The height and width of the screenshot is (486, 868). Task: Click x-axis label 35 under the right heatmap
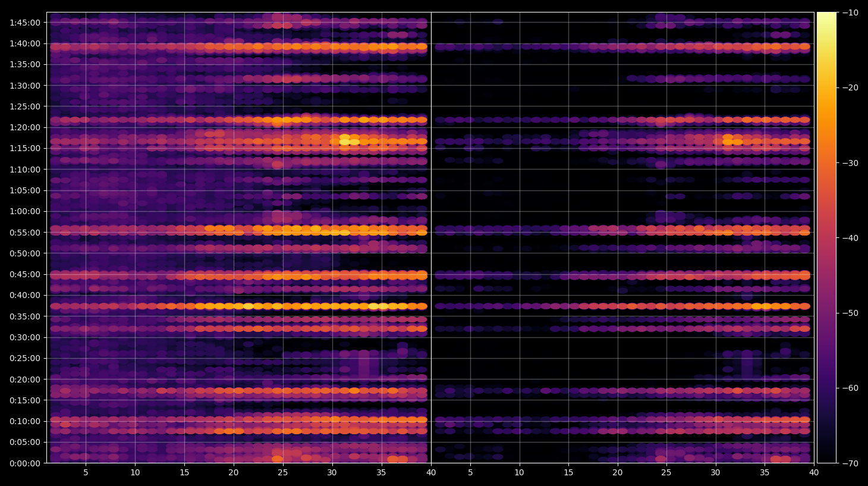765,473
